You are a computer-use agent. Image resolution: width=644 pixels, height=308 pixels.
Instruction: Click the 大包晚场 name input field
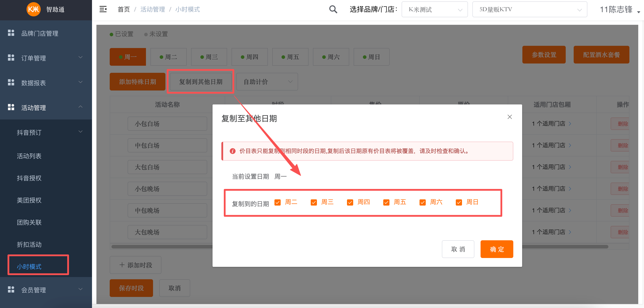[167, 232]
